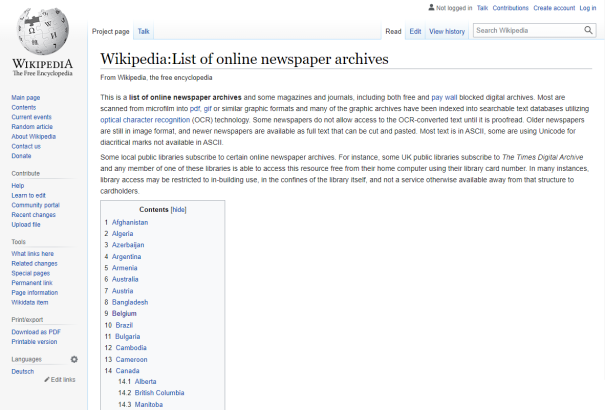Image resolution: width=605 pixels, height=410 pixels.
Task: Open the Edit tab
Action: (x=415, y=32)
